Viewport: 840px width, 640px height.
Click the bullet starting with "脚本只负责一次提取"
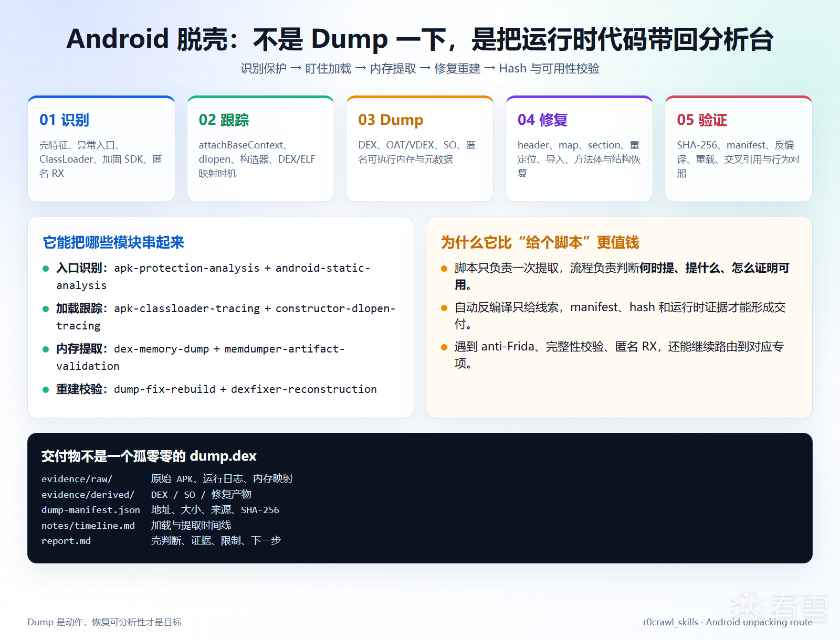622,276
